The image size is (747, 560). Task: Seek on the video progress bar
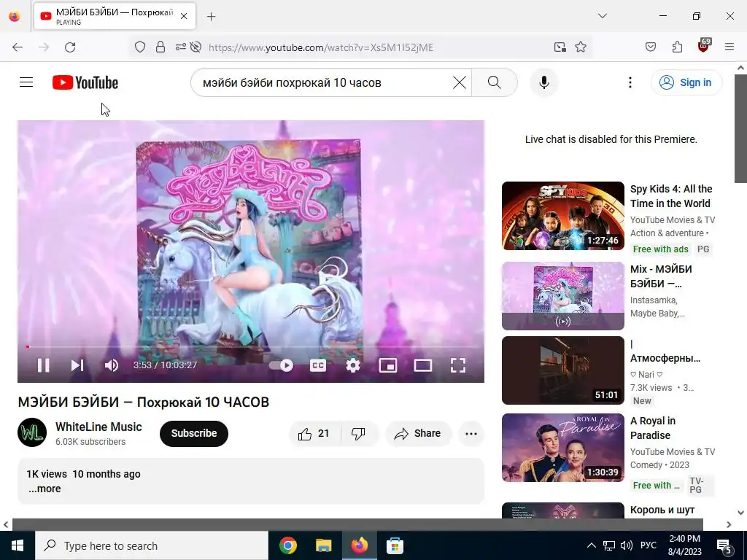251,346
